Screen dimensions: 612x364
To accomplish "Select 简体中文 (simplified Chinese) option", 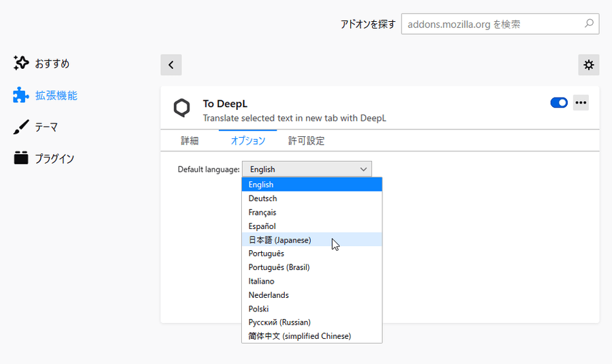I will [x=312, y=336].
